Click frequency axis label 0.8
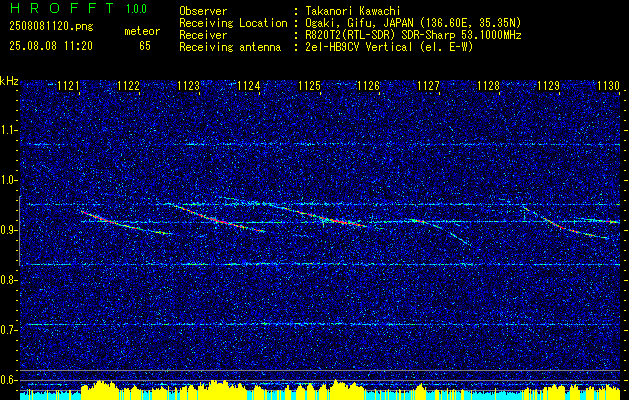Image resolution: width=629 pixels, height=400 pixels. pyautogui.click(x=7, y=280)
